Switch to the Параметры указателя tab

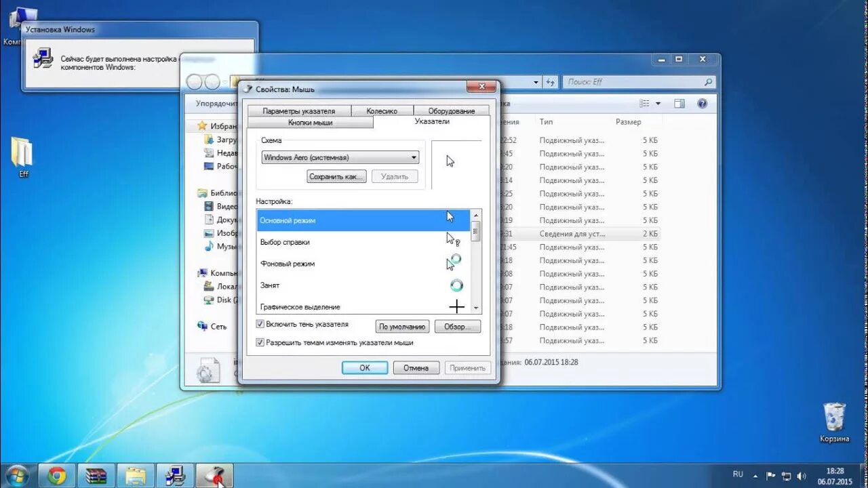[299, 110]
